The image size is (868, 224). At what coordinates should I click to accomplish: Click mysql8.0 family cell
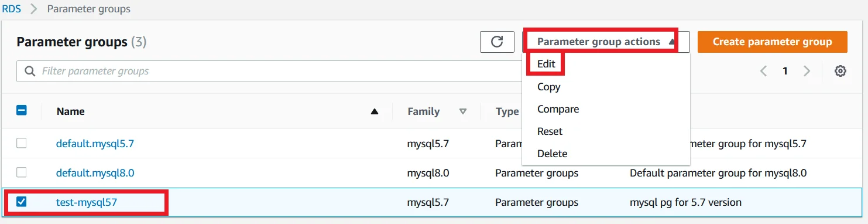pyautogui.click(x=428, y=173)
